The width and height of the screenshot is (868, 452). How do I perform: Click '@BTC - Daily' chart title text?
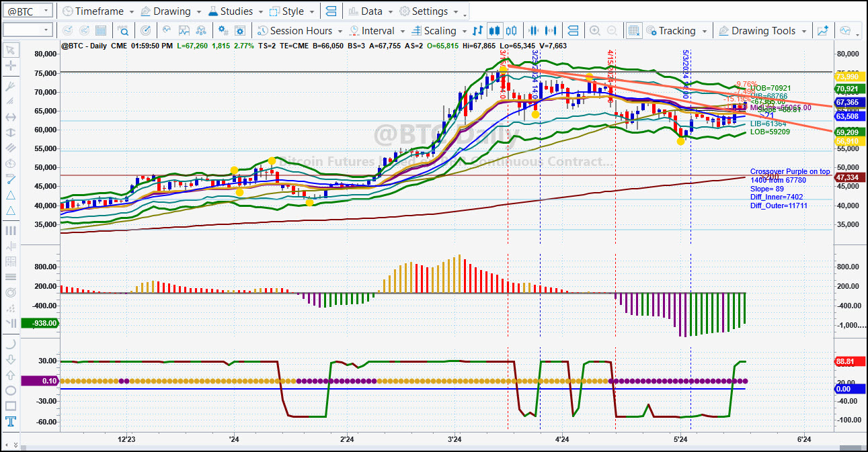click(85, 45)
